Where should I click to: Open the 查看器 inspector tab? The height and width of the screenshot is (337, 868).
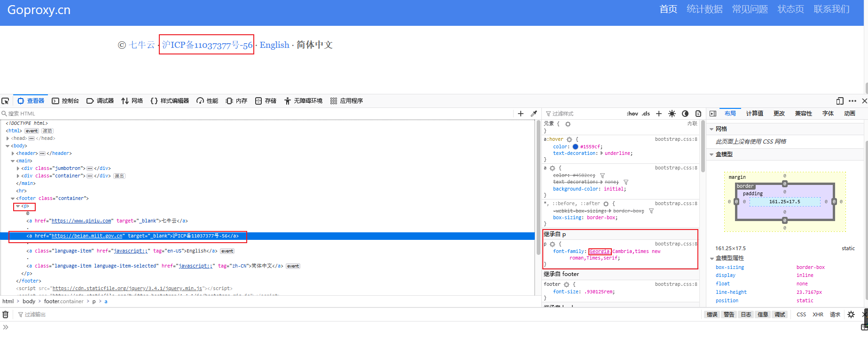[31, 101]
